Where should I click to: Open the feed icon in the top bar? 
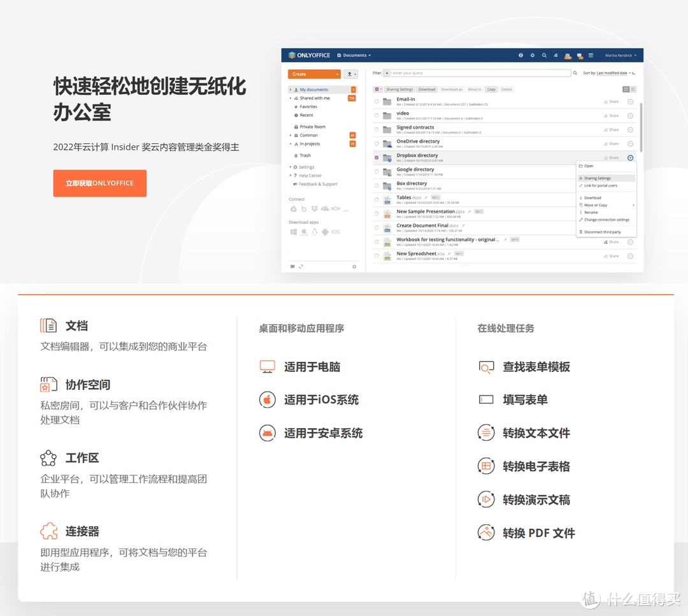[555, 55]
